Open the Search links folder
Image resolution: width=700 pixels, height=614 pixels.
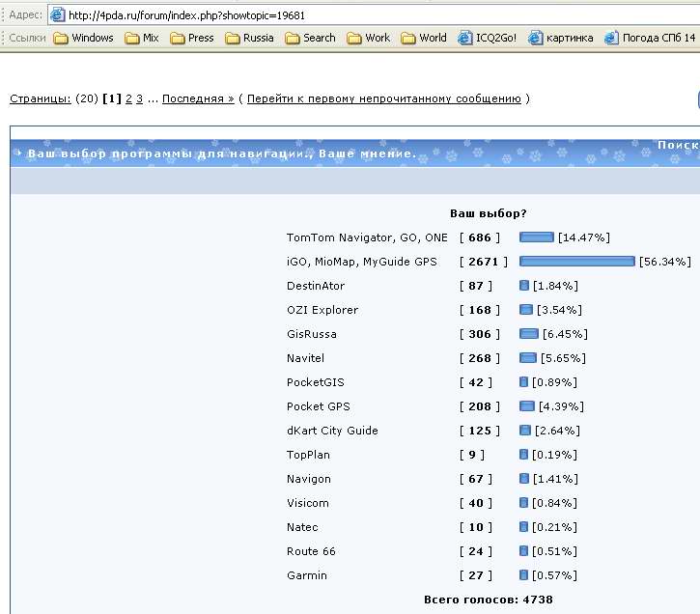point(310,38)
